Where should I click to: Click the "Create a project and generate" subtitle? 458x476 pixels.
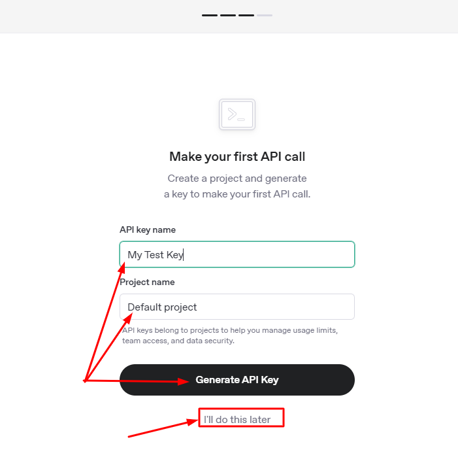click(x=237, y=178)
